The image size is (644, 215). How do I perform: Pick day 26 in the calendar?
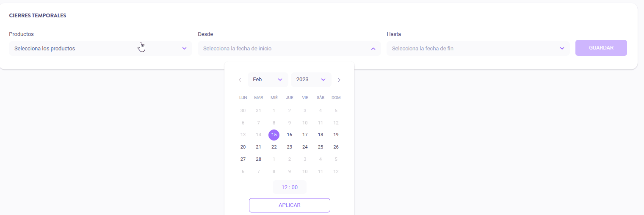[x=336, y=147]
